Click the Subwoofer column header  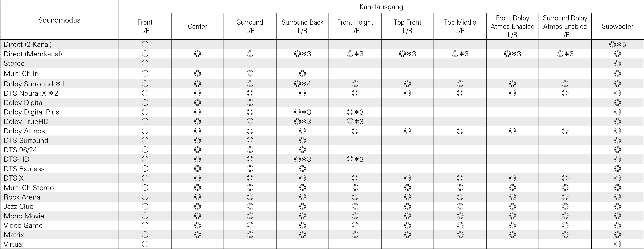(x=617, y=27)
